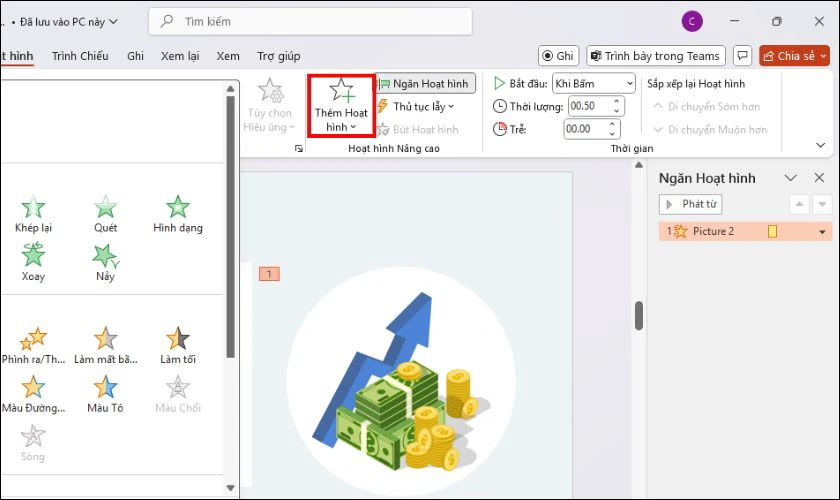840x500 pixels.
Task: Select the money chart picture on slide
Action: click(x=401, y=380)
